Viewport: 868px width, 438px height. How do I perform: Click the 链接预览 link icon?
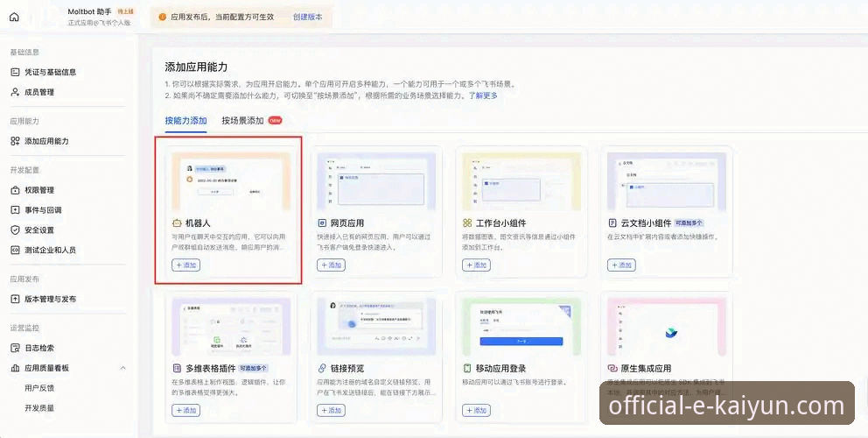point(322,368)
